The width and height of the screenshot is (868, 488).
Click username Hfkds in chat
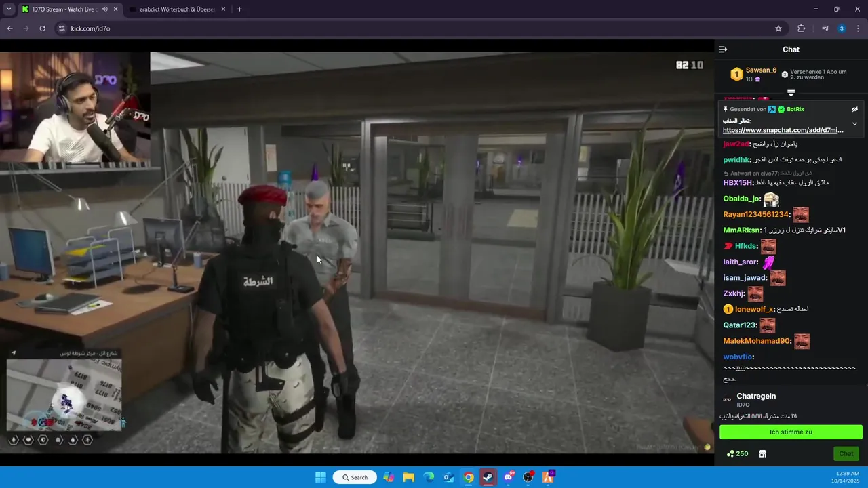click(747, 246)
